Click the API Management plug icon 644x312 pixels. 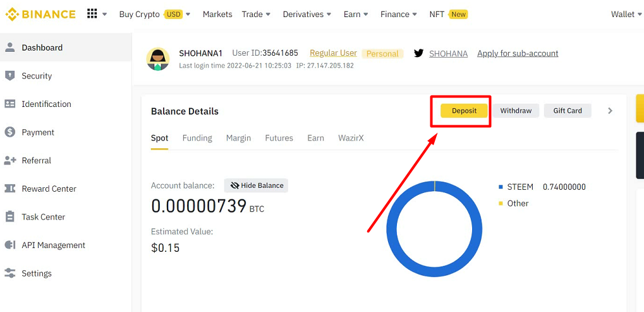click(x=10, y=245)
